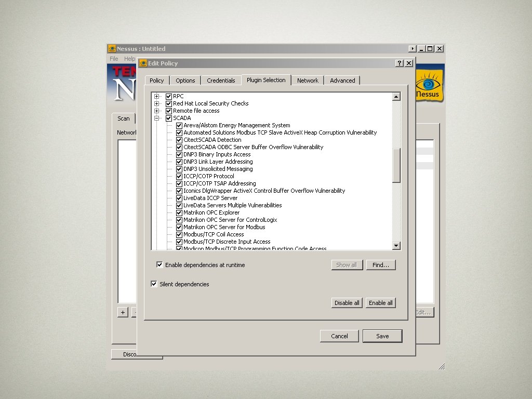Uncheck Areva/Alstom Energy Management System
Screen dimensions: 532x399
pos(179,126)
